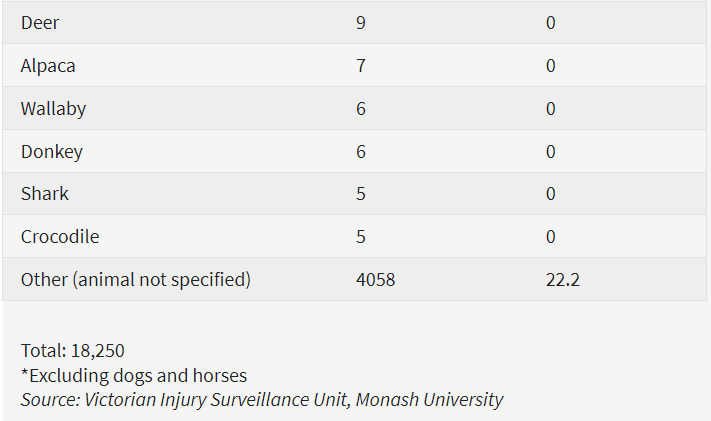
Task: Click the count 6 in Donkey row
Action: [x=361, y=152]
